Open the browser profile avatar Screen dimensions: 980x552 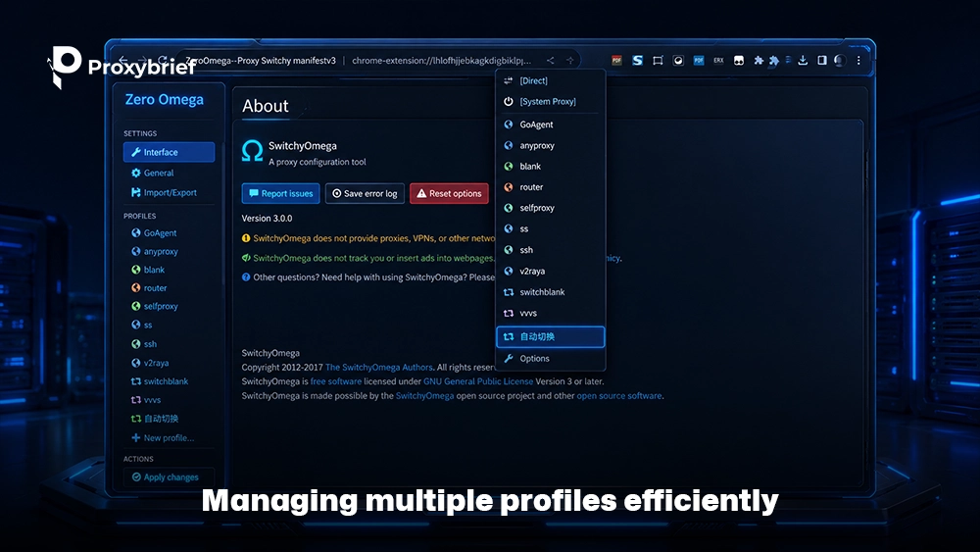[841, 61]
